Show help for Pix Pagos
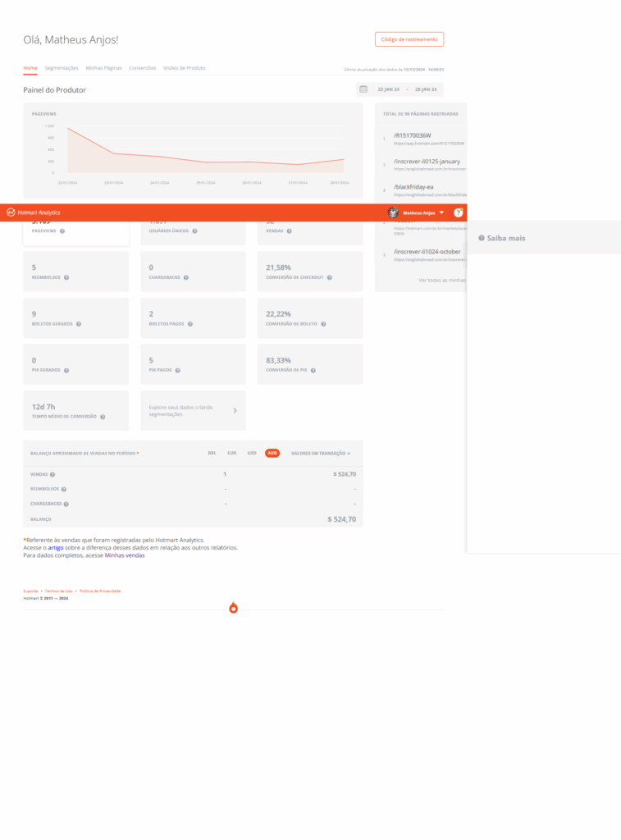The height and width of the screenshot is (840, 621). (x=177, y=370)
